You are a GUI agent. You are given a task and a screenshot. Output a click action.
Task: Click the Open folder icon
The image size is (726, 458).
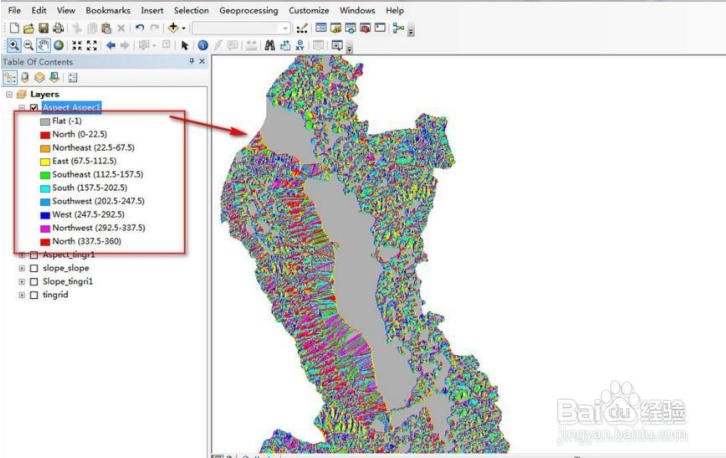coord(28,28)
